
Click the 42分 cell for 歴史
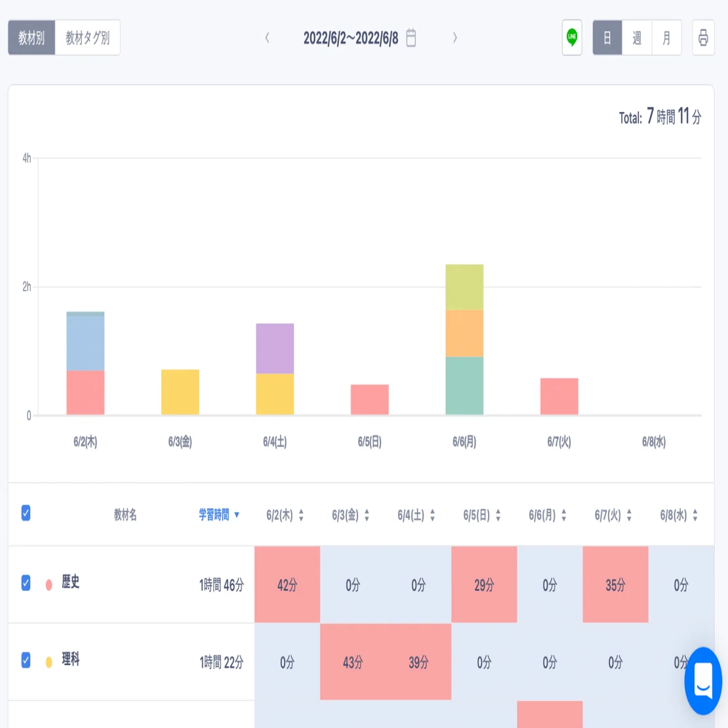[287, 584]
